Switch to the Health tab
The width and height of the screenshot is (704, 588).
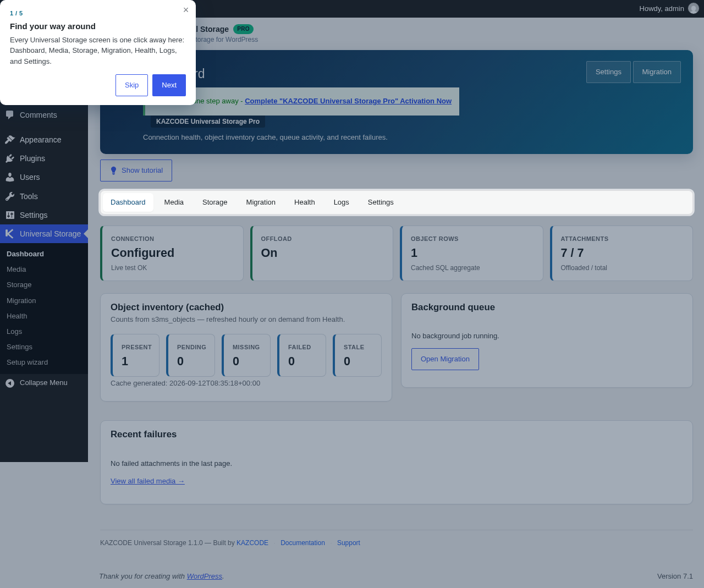pyautogui.click(x=304, y=202)
